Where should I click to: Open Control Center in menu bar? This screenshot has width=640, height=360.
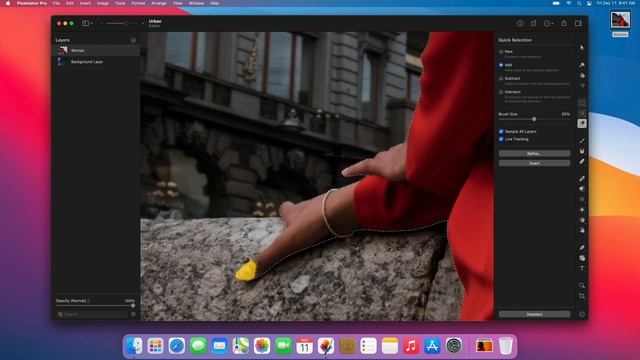(589, 3)
